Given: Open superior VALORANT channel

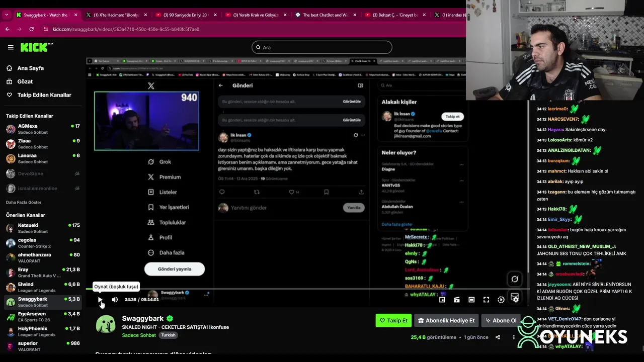Looking at the screenshot, I should tap(43, 346).
